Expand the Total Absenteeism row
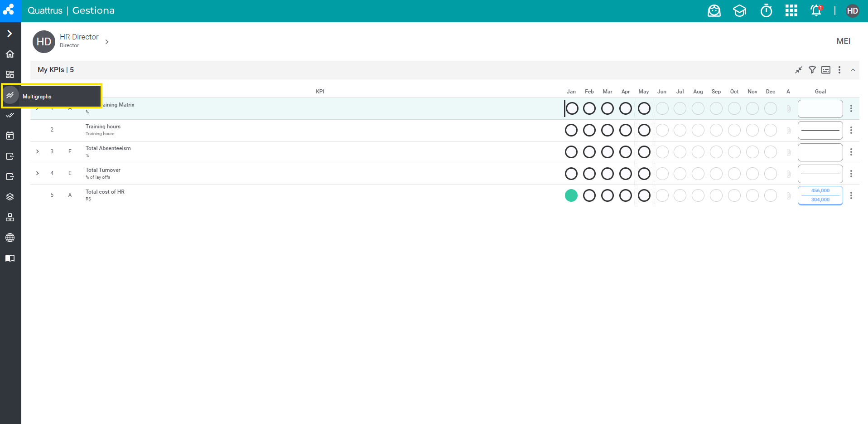The height and width of the screenshot is (424, 868). tap(38, 151)
